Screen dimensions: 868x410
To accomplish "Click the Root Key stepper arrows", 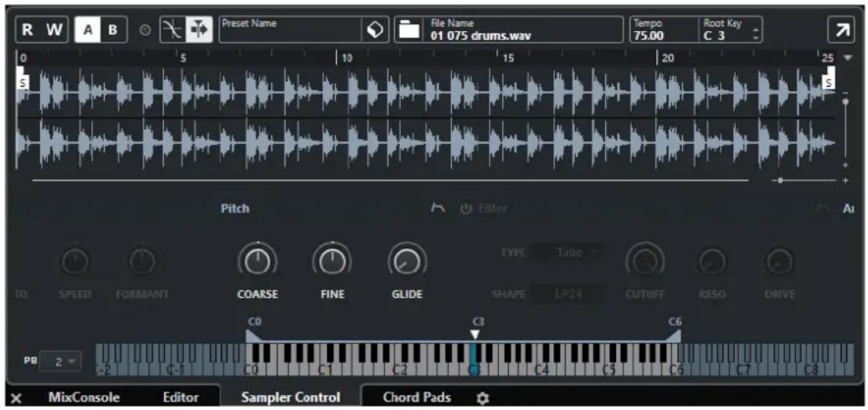I will [x=756, y=34].
